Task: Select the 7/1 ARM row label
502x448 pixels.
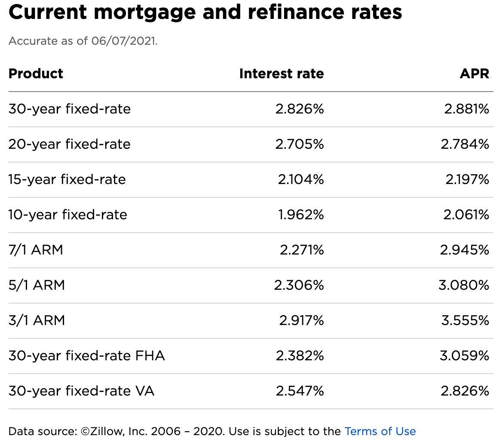Action: pyautogui.click(x=36, y=250)
